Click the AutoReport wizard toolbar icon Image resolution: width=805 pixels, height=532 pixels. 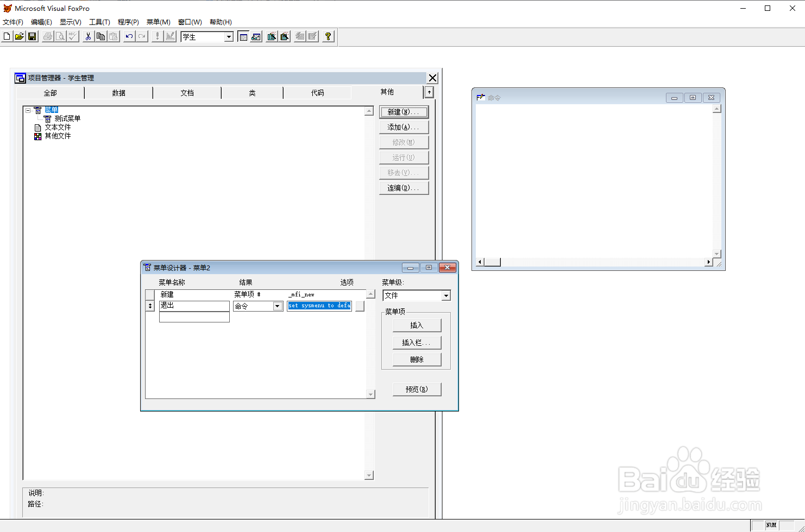[312, 36]
